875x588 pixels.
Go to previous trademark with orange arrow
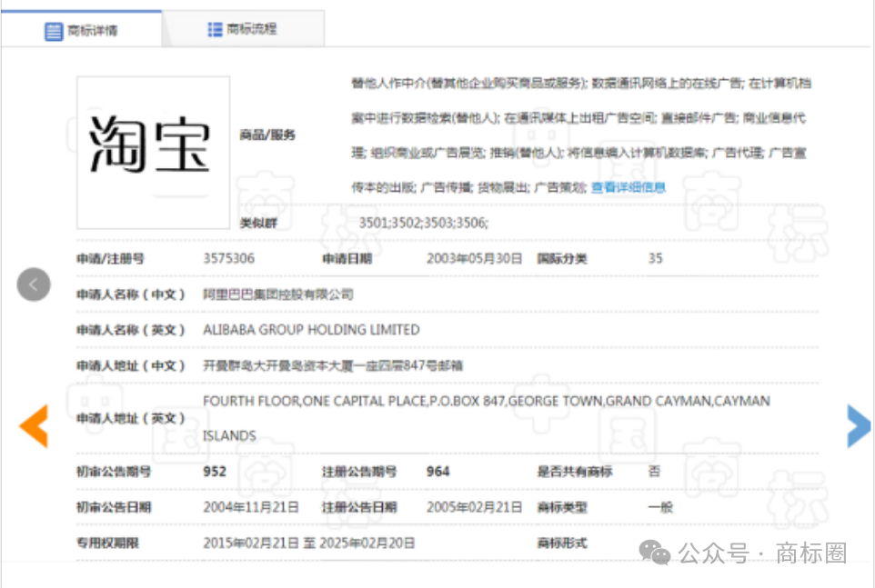[34, 426]
